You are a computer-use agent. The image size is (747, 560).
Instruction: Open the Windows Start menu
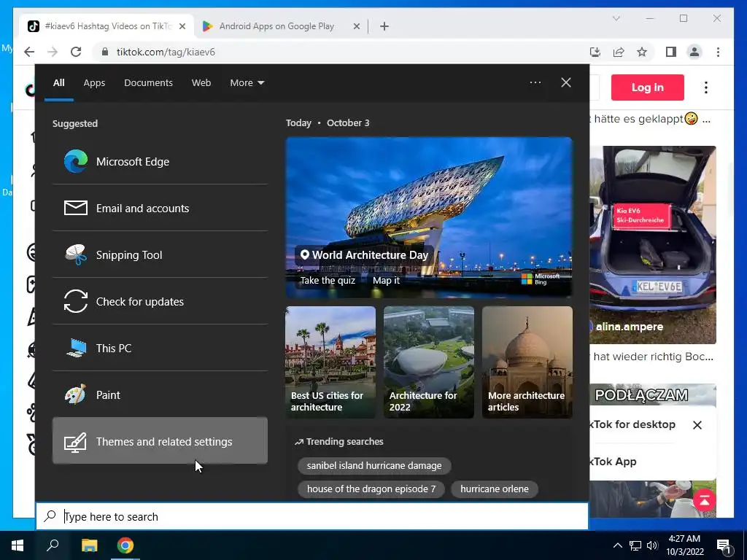coord(18,545)
